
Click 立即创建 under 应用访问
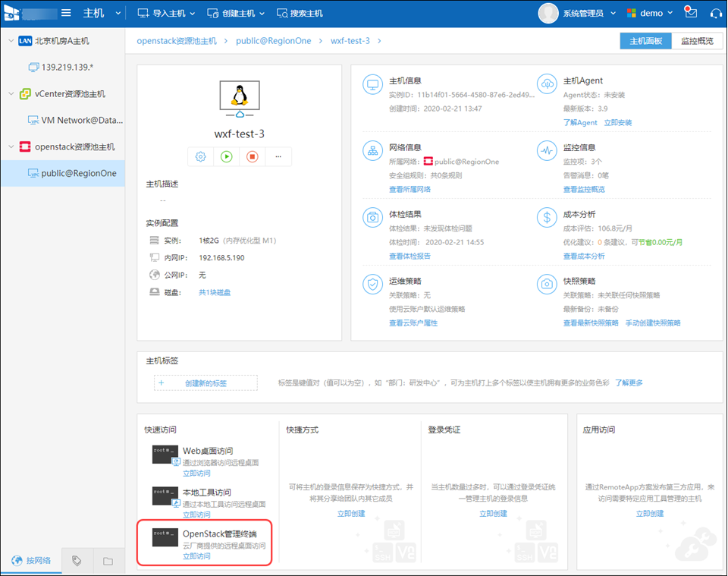pyautogui.click(x=650, y=513)
